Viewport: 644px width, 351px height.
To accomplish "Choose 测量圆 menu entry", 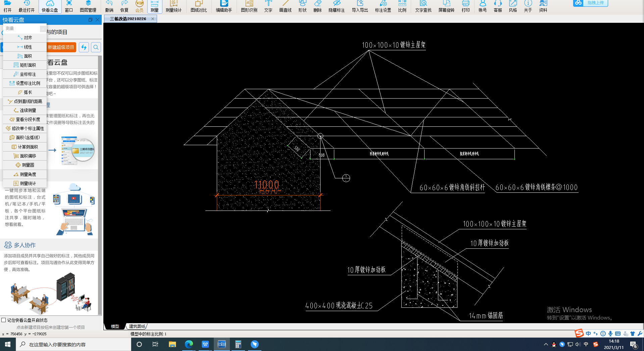I will 25,165.
